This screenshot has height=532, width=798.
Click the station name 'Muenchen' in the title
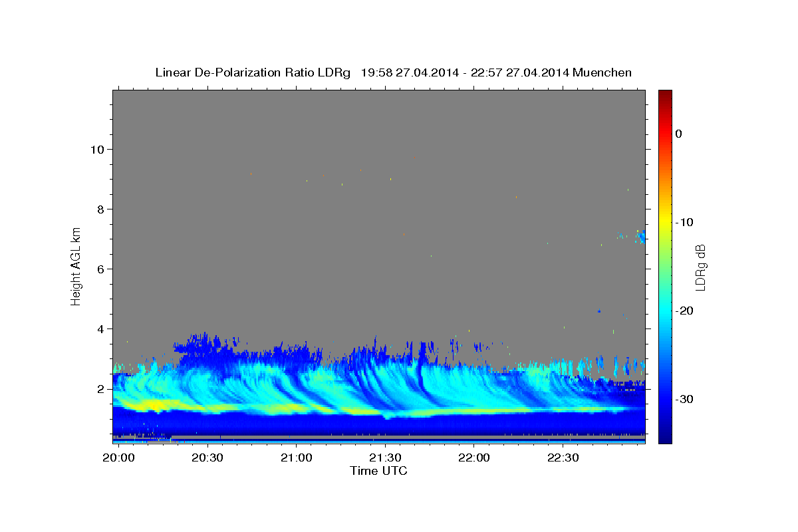point(602,72)
